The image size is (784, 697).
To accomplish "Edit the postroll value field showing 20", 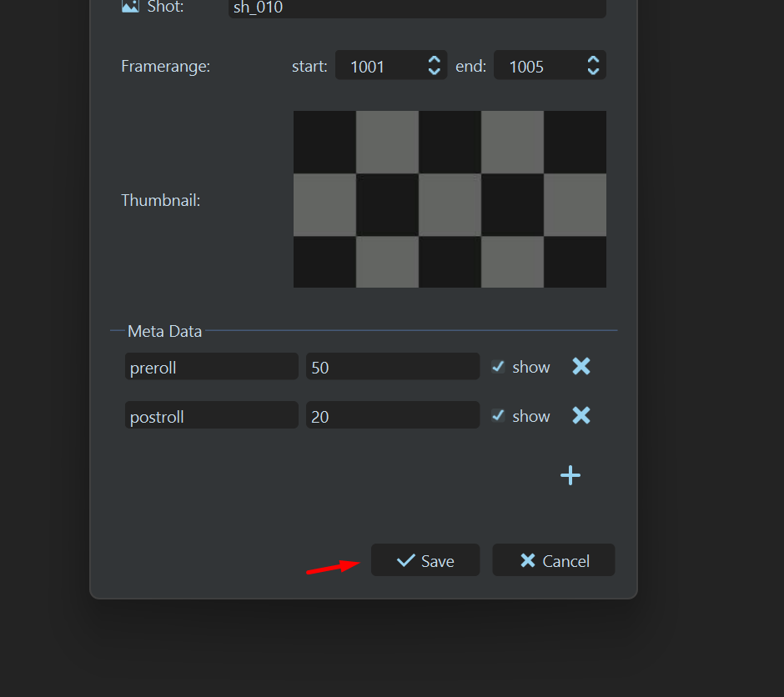I will (392, 416).
